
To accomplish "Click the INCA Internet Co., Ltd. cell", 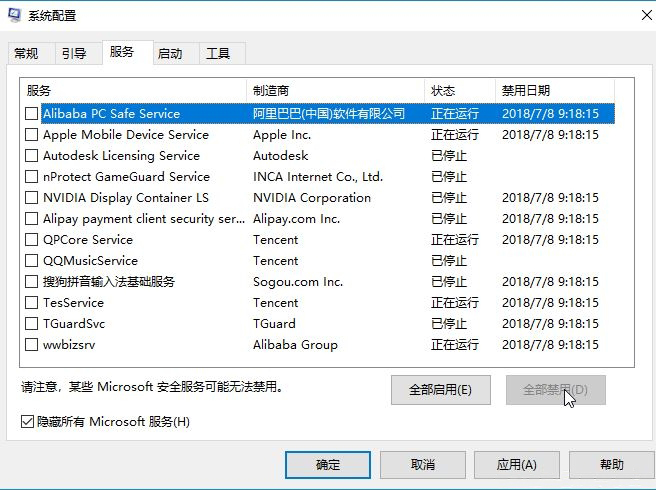I will click(318, 177).
